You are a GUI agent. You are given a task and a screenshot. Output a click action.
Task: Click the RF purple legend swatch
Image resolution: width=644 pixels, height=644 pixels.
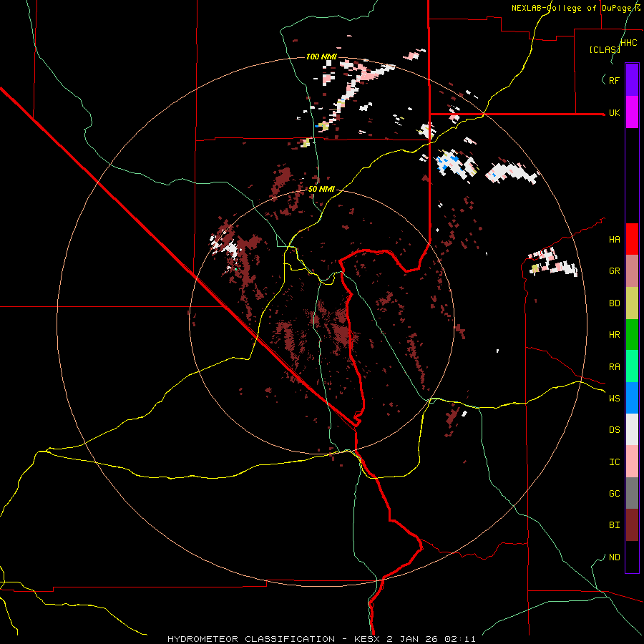632,80
